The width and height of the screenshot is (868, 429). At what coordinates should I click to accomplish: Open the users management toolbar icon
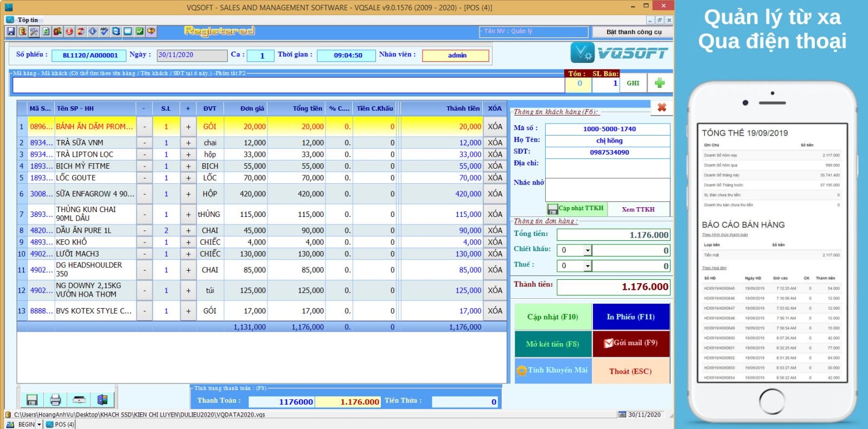[58, 31]
